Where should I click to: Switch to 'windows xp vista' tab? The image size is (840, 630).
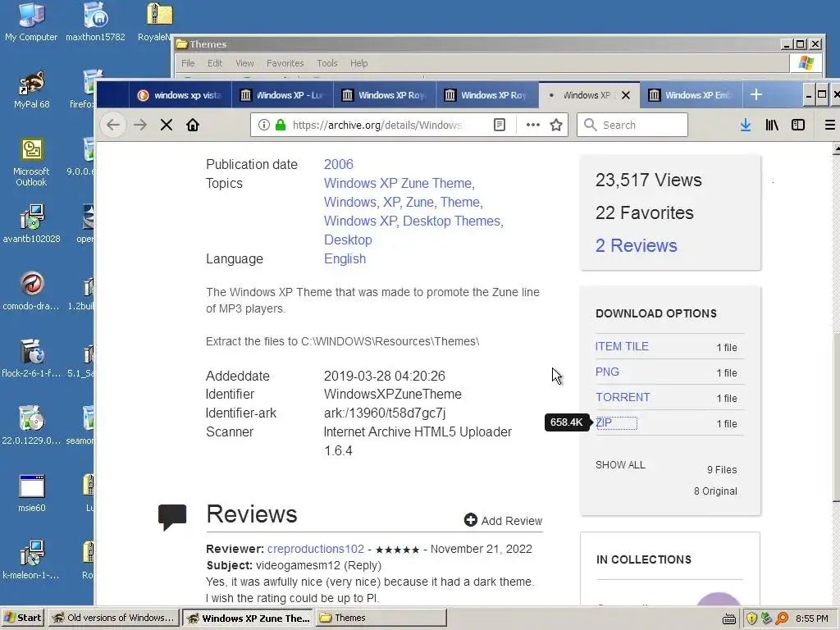pyautogui.click(x=180, y=95)
